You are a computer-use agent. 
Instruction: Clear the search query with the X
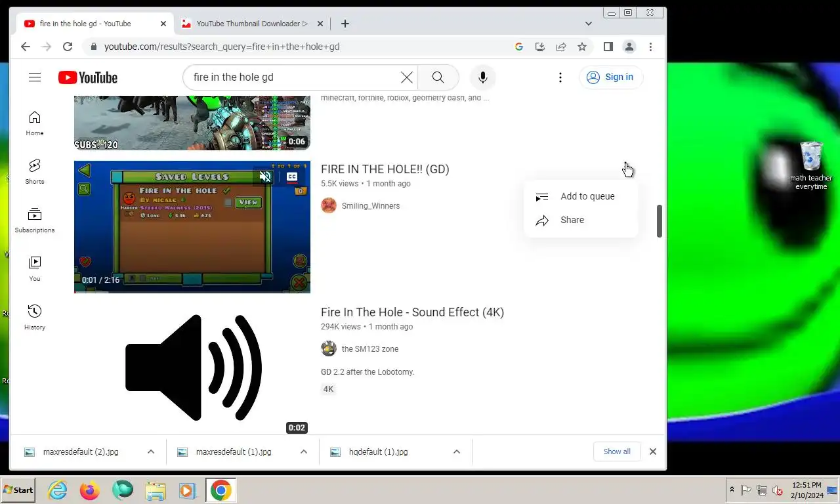(407, 77)
